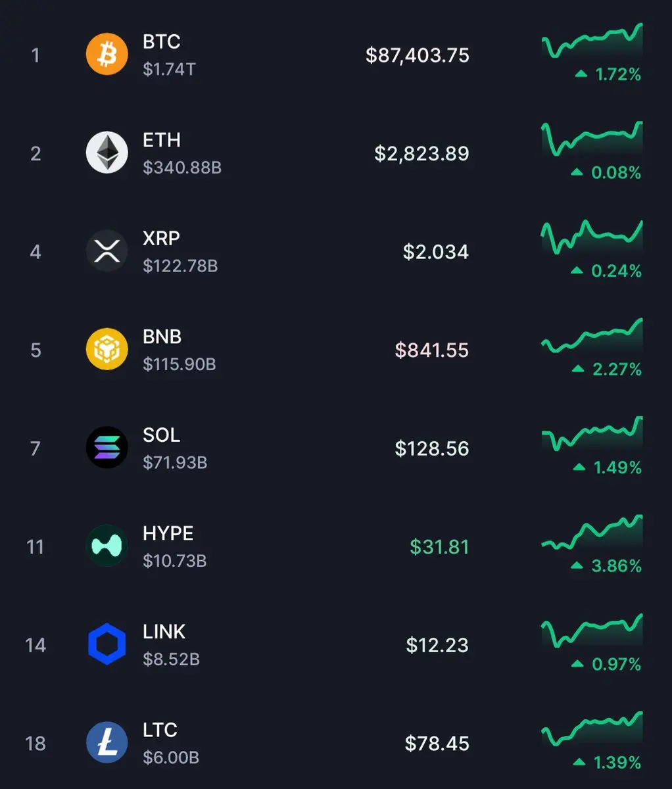The width and height of the screenshot is (672, 789).
Task: Open the XRP sparkline chart
Action: pyautogui.click(x=592, y=237)
